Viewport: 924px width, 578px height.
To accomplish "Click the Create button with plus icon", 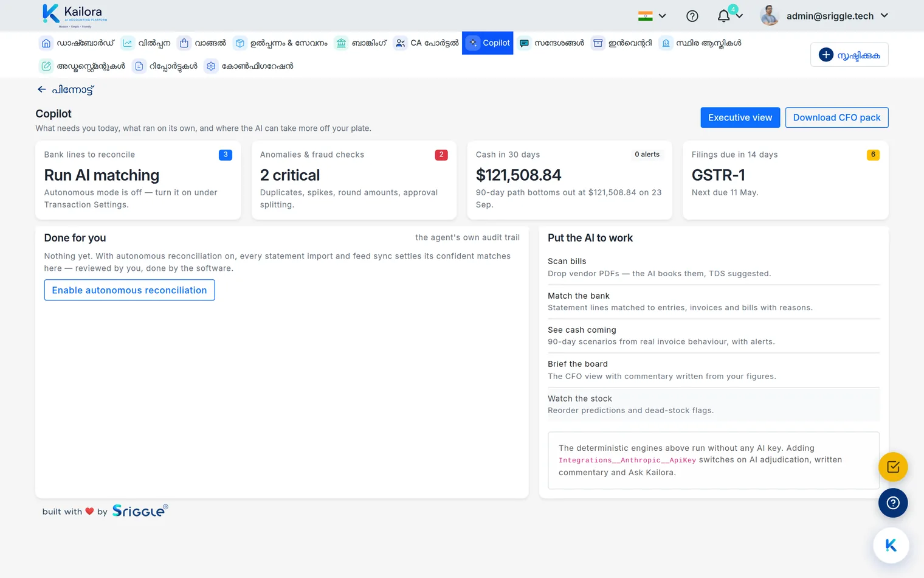I will 849,55.
